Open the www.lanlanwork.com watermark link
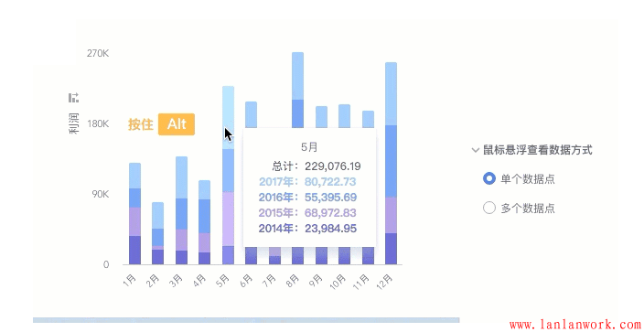Image resolution: width=644 pixels, height=332 pixels. pyautogui.click(x=575, y=326)
